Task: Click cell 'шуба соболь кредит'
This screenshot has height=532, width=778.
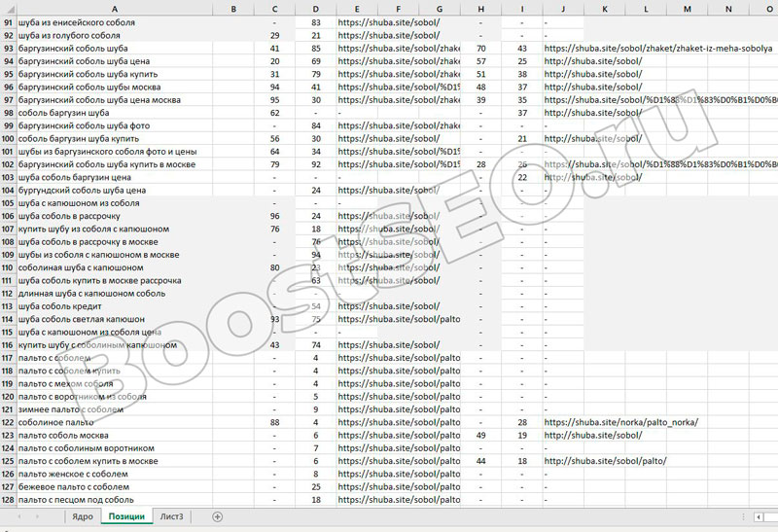Action: [x=115, y=306]
